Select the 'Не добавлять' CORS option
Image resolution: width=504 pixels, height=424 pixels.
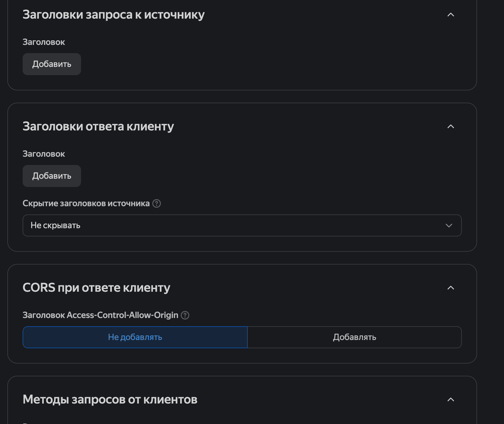(135, 337)
